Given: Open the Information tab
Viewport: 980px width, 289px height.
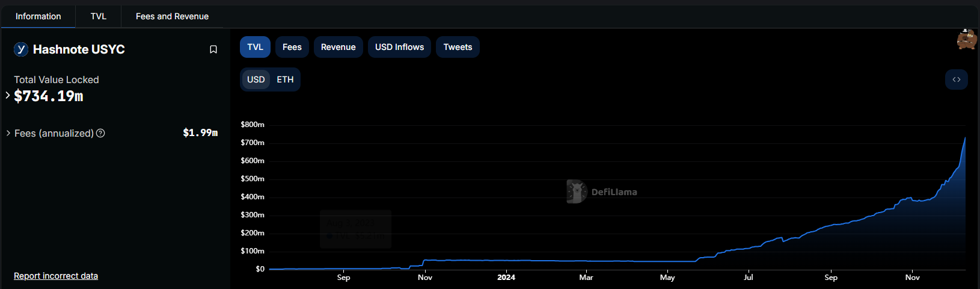Looking at the screenshot, I should click(38, 16).
